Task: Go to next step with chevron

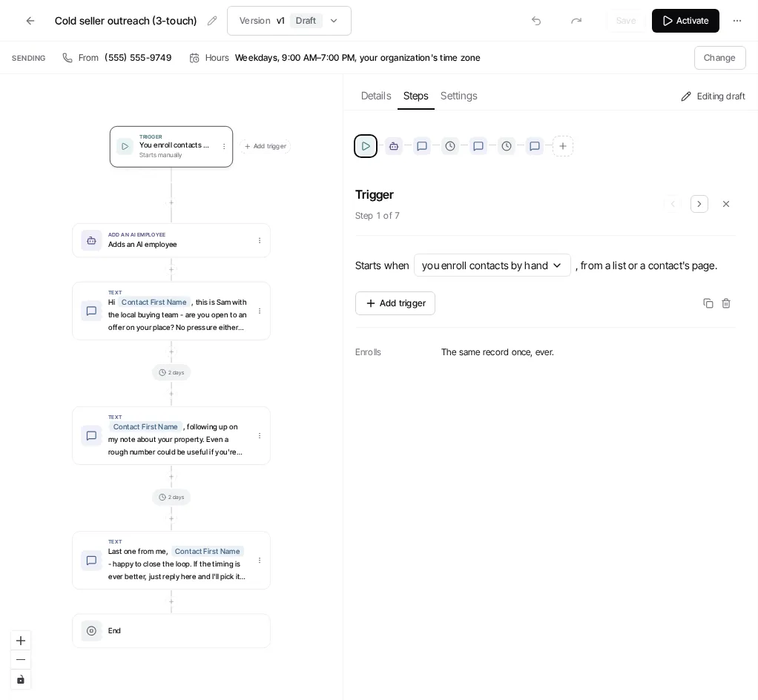Action: pos(699,204)
